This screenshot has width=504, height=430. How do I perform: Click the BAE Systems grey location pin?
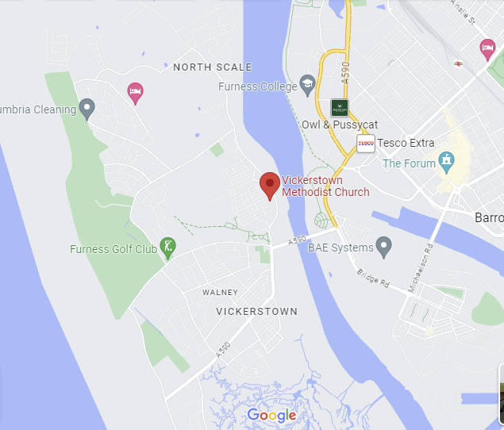[x=384, y=248]
